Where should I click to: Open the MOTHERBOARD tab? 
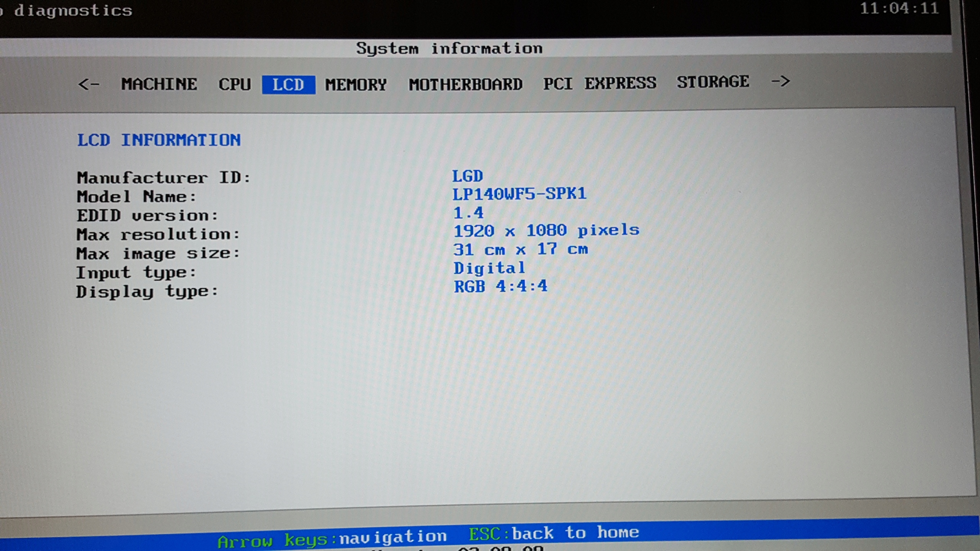(465, 84)
